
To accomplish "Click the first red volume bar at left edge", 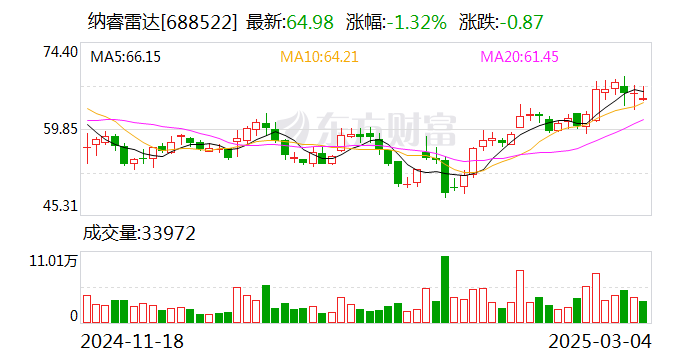I will pyautogui.click(x=87, y=309).
